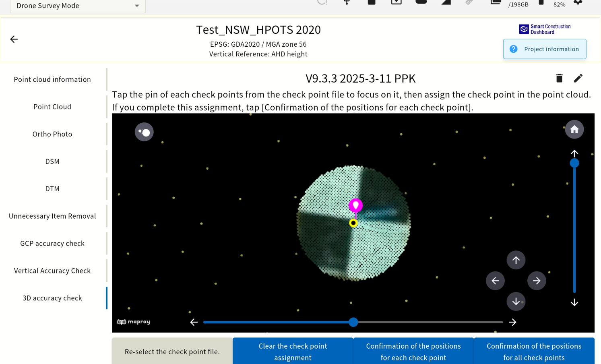The height and width of the screenshot is (364, 601).
Task: Select DTM tab
Action: (52, 189)
